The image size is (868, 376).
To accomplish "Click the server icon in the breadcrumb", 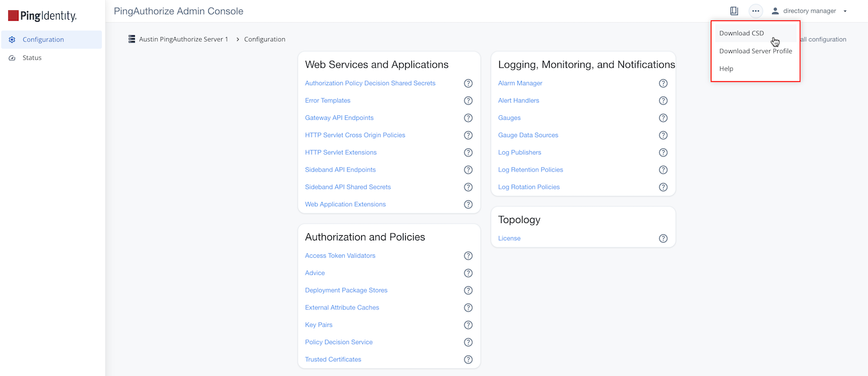I will [x=132, y=39].
